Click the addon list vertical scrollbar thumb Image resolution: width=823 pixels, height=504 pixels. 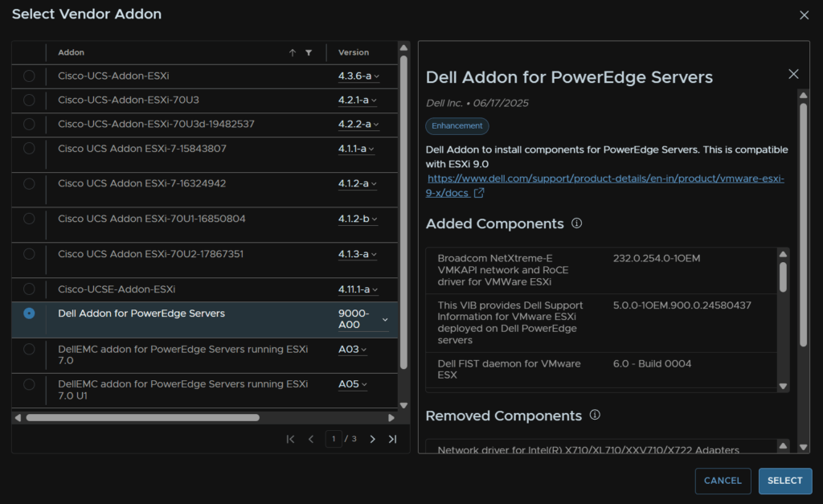click(x=403, y=212)
